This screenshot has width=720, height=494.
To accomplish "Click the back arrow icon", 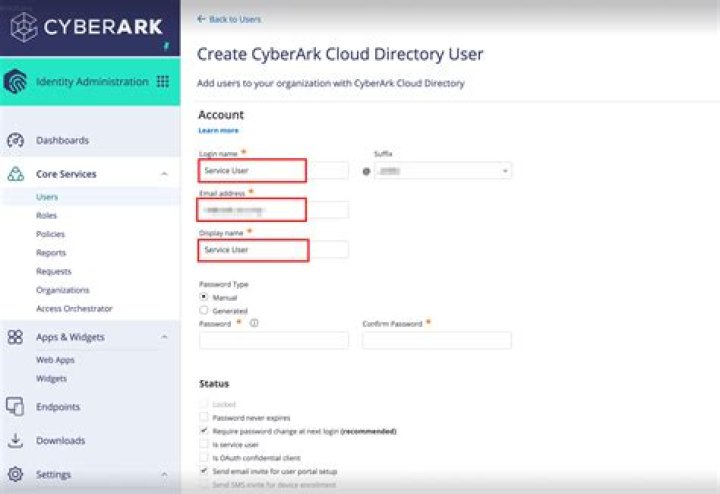I will coord(201,19).
